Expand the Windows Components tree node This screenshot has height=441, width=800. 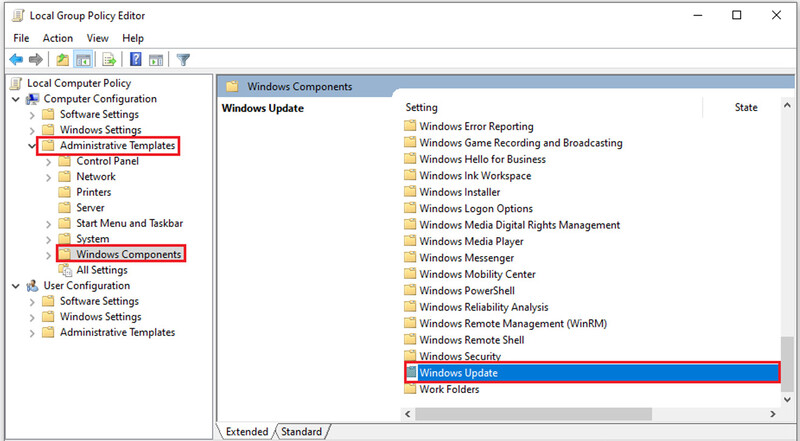[x=48, y=255]
